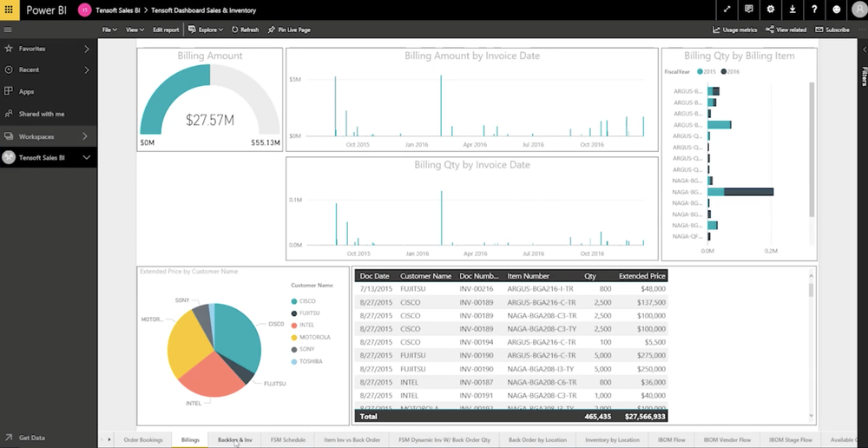Open the IBOM Vendor Flow tab
The image size is (868, 448).
(x=727, y=439)
